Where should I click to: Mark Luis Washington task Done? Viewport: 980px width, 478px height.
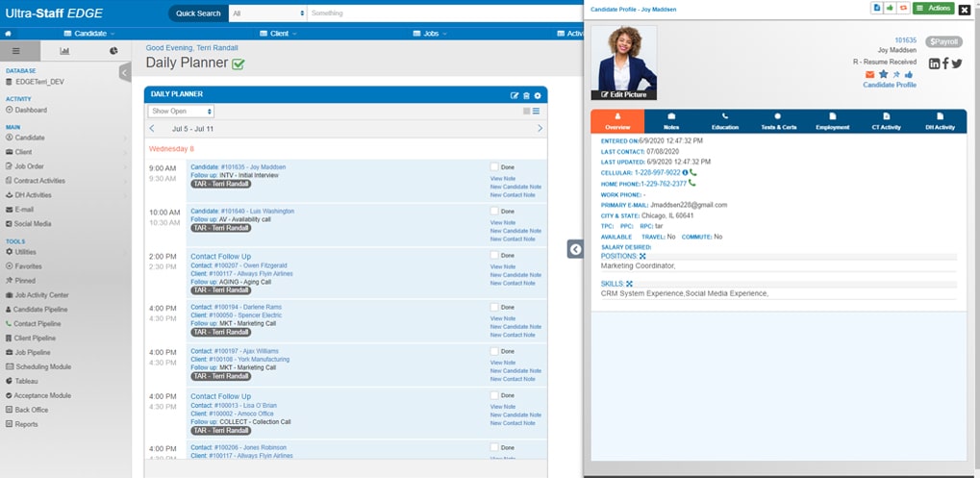(494, 212)
